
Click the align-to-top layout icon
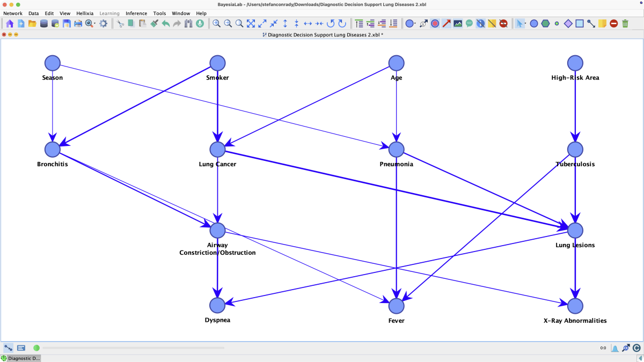click(x=358, y=24)
